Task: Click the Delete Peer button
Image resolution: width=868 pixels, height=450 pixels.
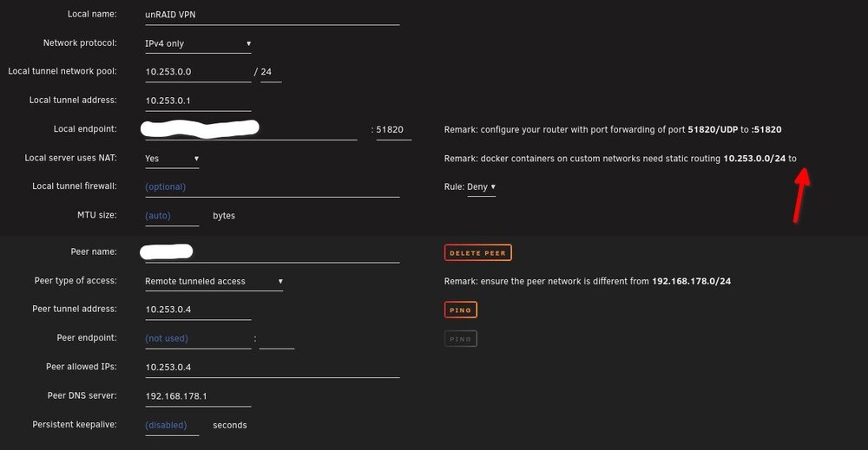Action: pos(477,252)
